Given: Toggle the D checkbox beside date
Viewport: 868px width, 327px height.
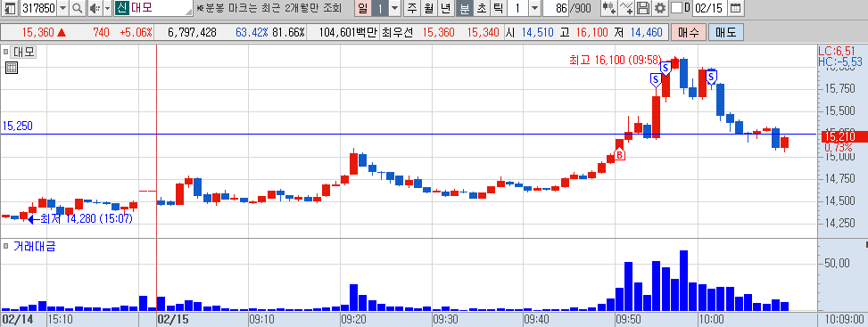Looking at the screenshot, I should coord(676,8).
